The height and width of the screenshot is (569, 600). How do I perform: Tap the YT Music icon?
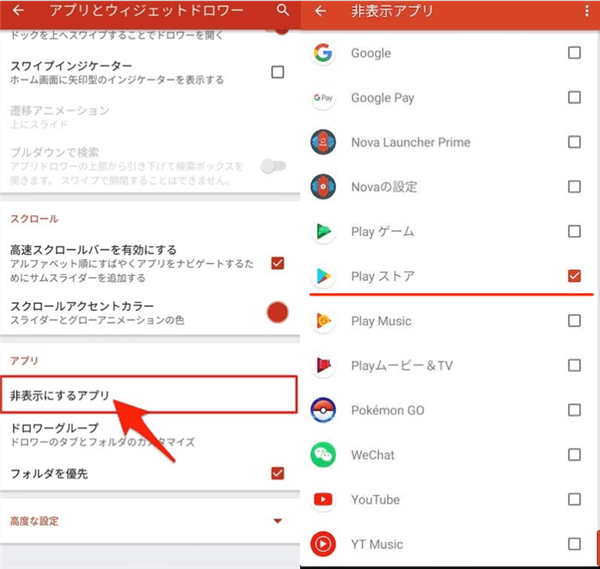[323, 544]
